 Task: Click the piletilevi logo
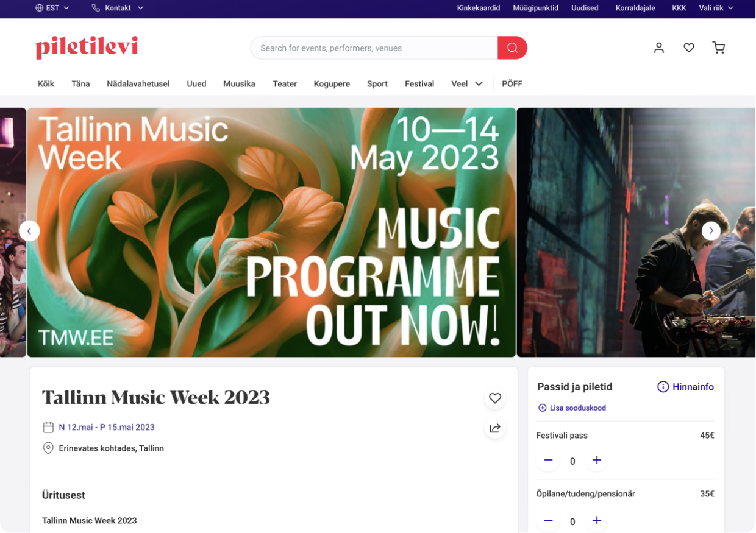87,48
